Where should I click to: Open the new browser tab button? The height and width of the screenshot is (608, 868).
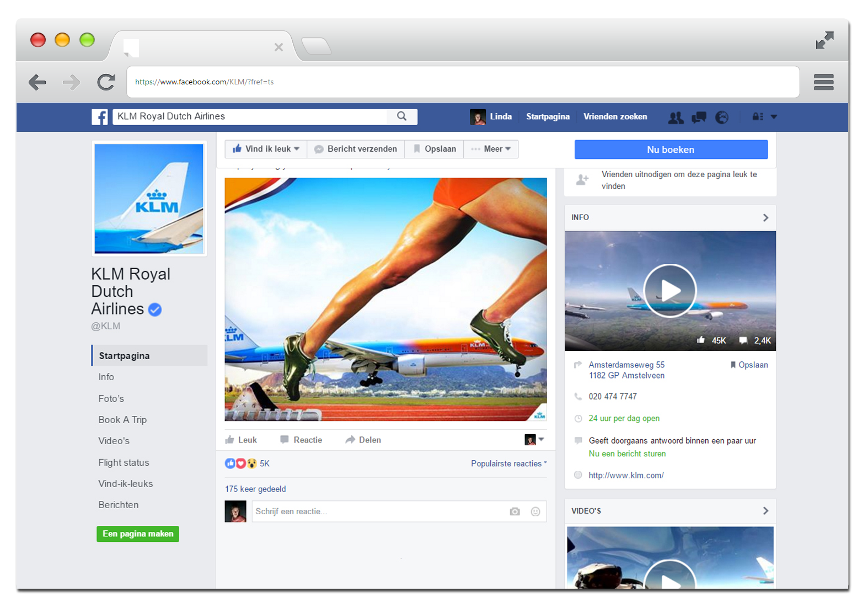[x=317, y=46]
